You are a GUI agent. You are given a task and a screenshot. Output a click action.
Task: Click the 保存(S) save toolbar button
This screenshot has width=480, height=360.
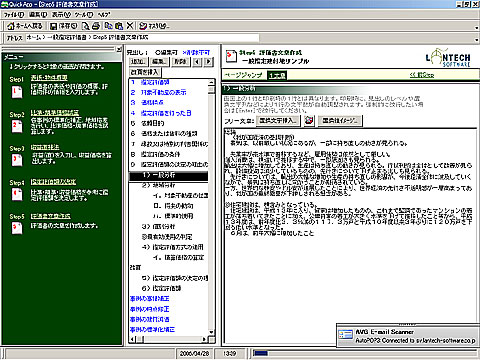(x=64, y=26)
